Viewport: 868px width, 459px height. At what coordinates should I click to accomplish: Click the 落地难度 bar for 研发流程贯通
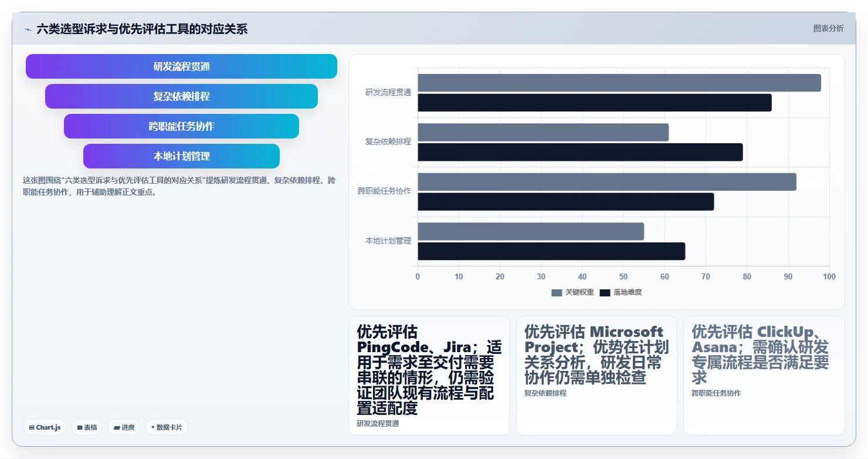point(595,103)
